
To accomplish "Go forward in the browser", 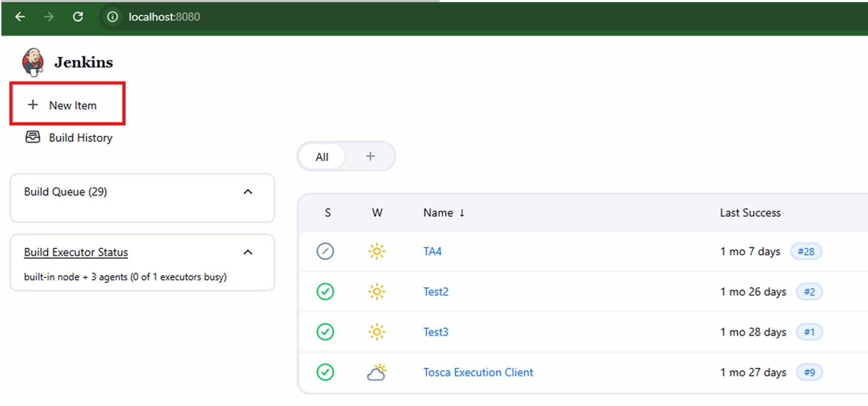I will (48, 17).
